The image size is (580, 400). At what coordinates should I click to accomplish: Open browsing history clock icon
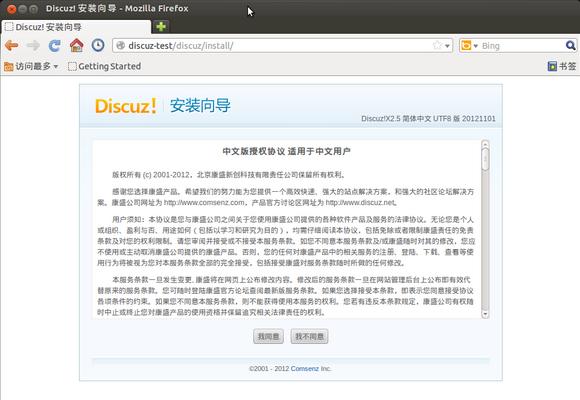(x=98, y=45)
